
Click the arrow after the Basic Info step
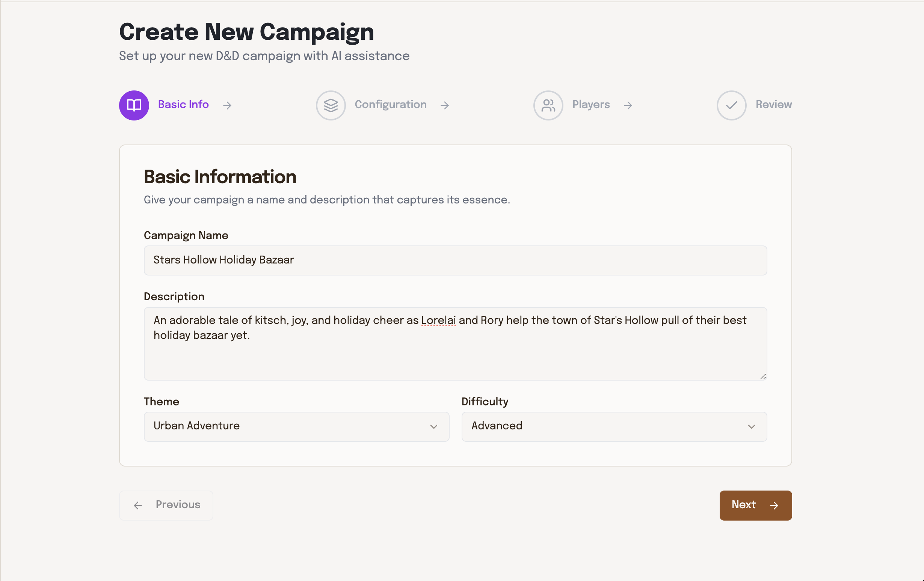coord(227,105)
